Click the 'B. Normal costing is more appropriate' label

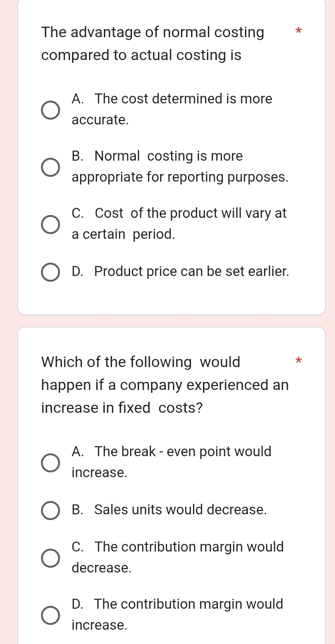180,166
